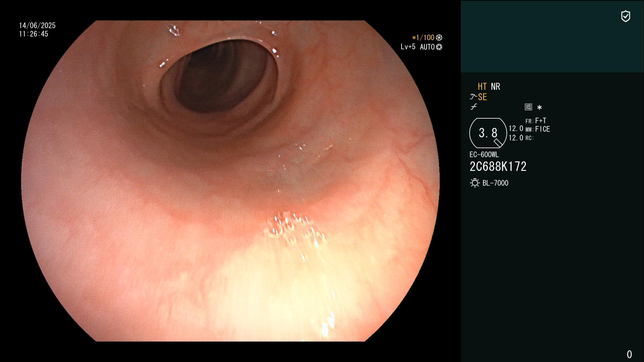Click the lower 12.0 value

point(516,138)
